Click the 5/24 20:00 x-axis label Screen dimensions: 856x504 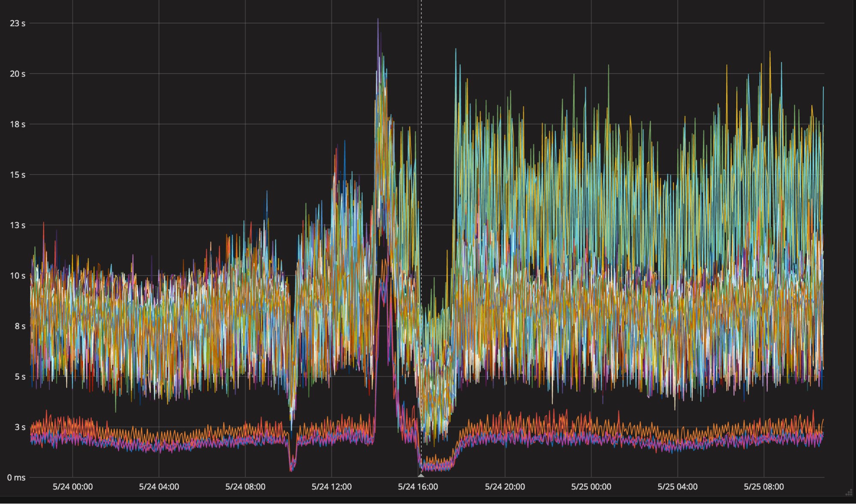click(x=505, y=487)
